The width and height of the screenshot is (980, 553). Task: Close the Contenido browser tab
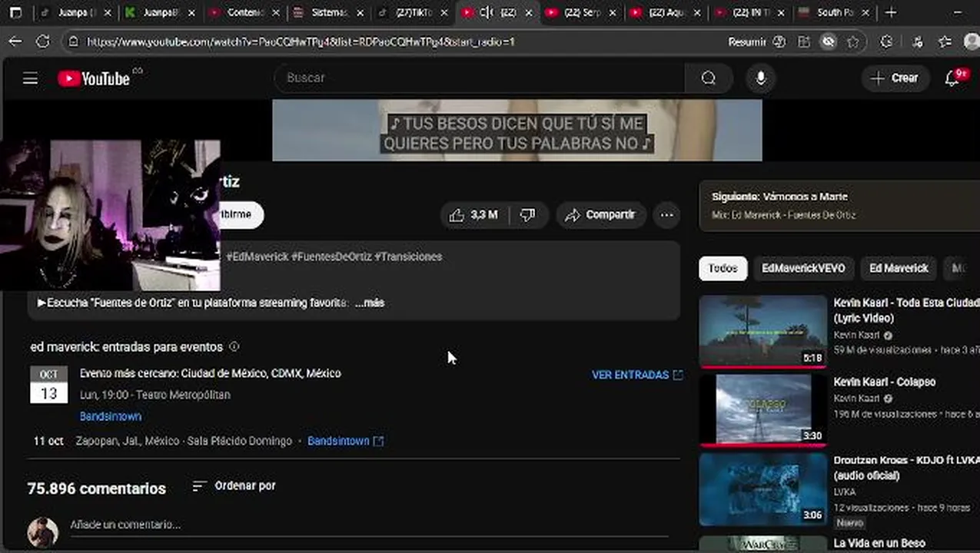pyautogui.click(x=276, y=12)
